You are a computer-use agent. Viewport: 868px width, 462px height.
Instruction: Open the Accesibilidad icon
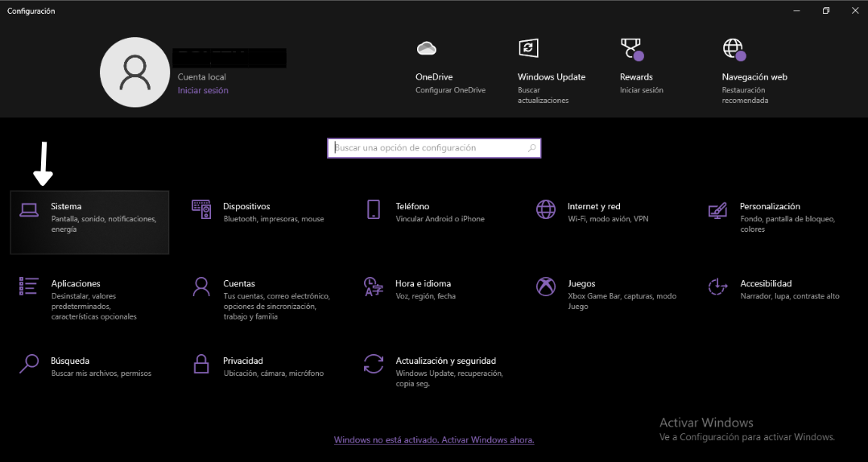718,287
